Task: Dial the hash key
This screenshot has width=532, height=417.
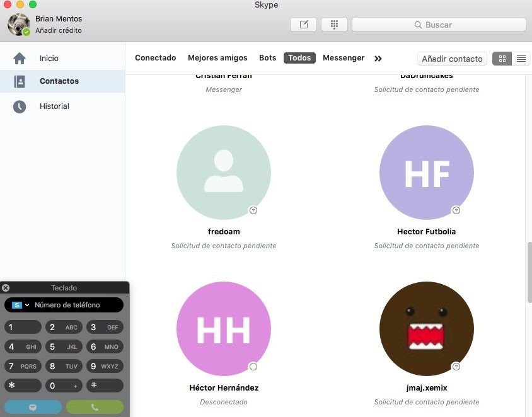Action: (105, 386)
